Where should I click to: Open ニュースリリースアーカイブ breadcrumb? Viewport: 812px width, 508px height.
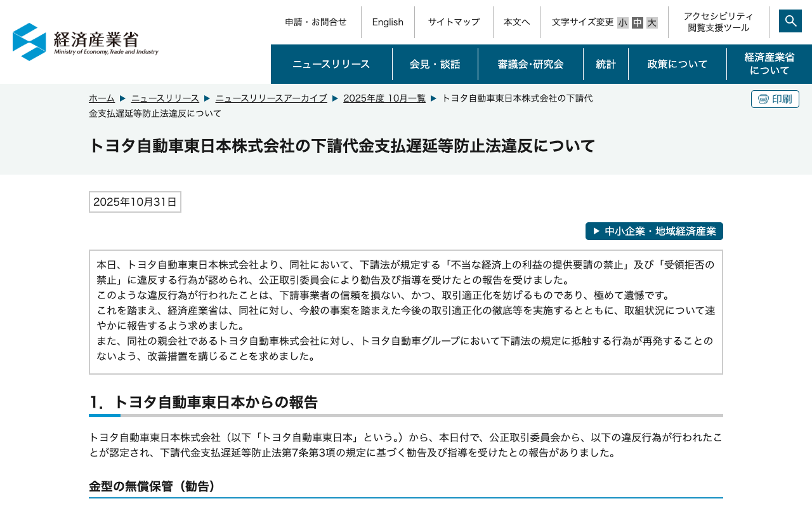(272, 98)
